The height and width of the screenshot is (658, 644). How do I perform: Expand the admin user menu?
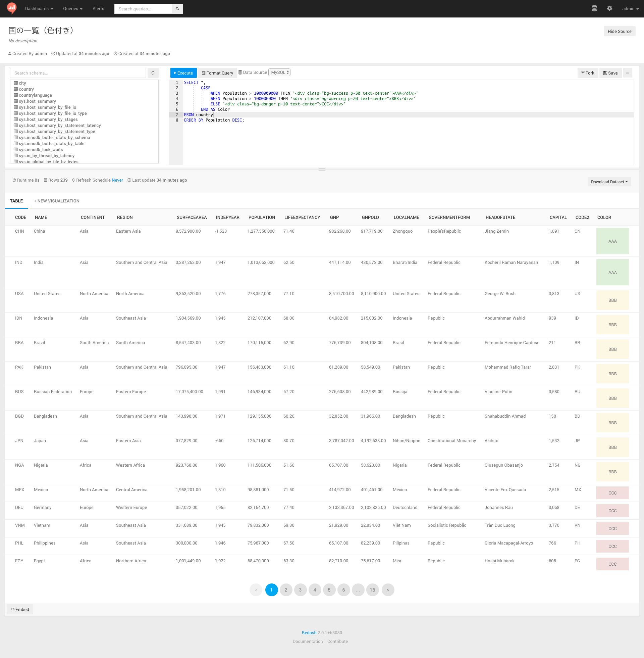630,8
